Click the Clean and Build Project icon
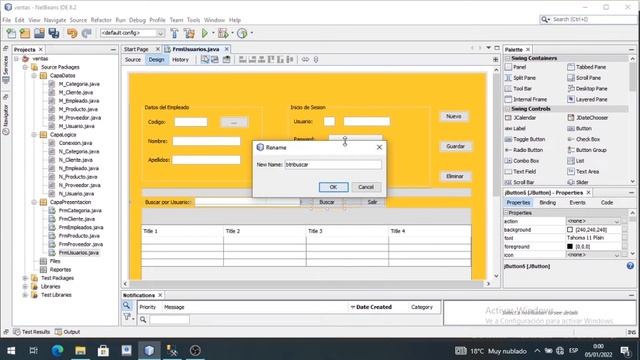This screenshot has width=640, height=360. [x=189, y=33]
